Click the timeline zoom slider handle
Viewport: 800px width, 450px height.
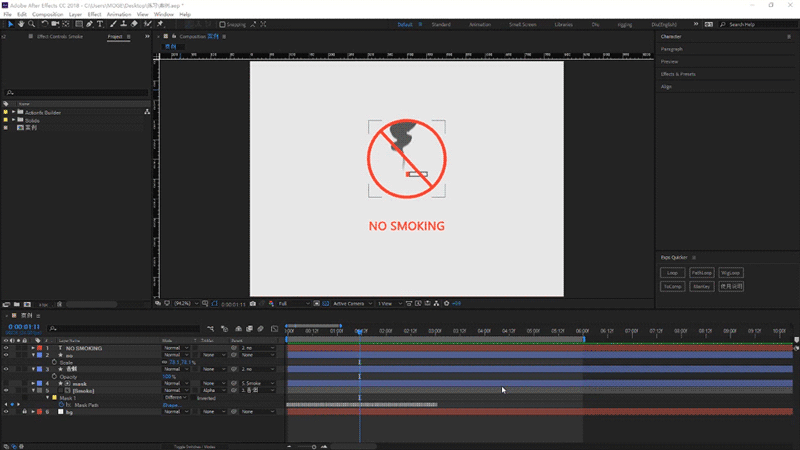click(x=314, y=447)
